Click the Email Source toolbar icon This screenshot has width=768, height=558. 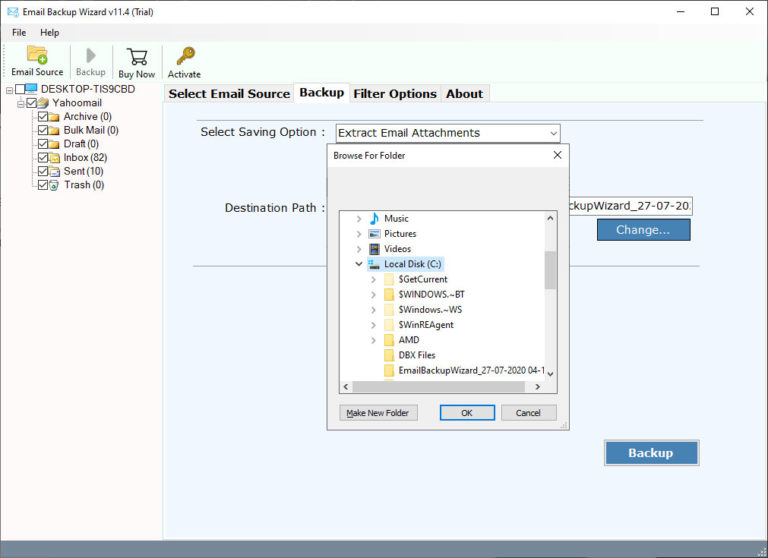[x=37, y=55]
